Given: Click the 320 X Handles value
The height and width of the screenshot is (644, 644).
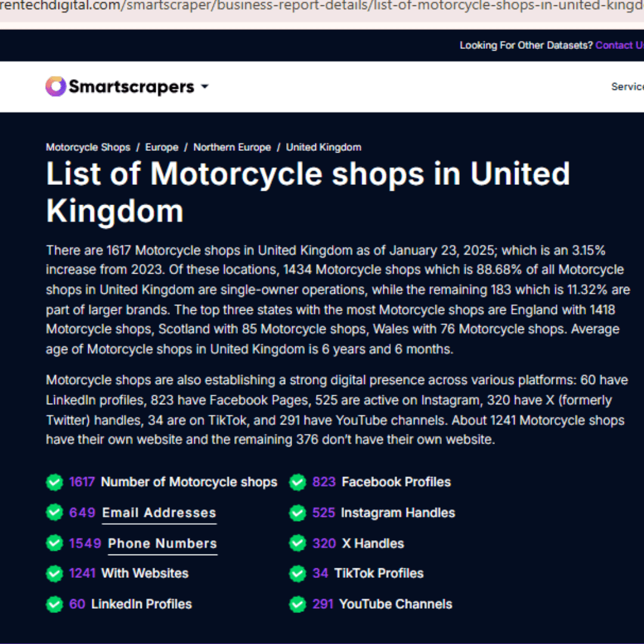Looking at the screenshot, I should (x=324, y=543).
